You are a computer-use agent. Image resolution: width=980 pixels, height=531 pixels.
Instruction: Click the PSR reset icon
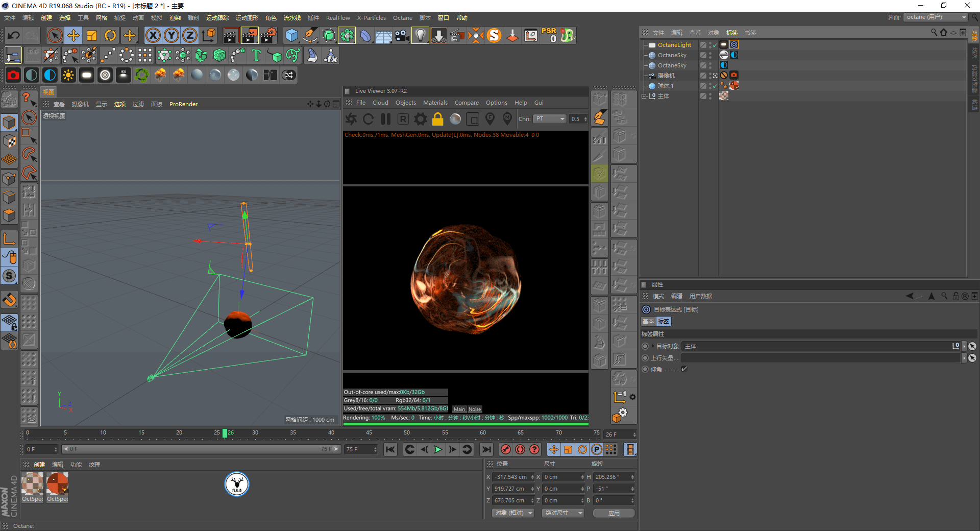pyautogui.click(x=549, y=35)
